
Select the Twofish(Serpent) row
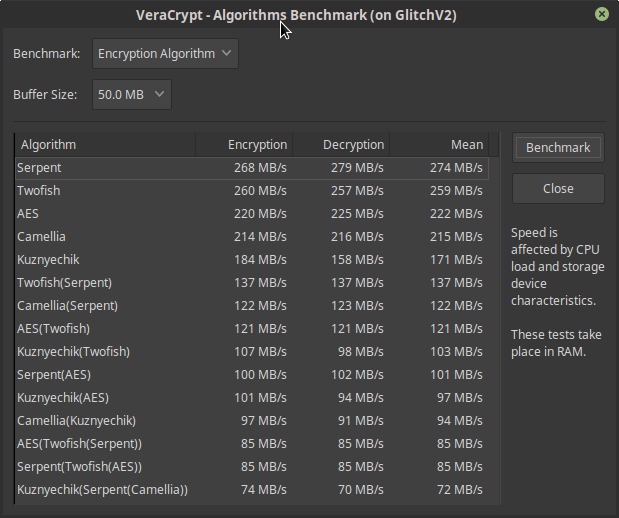tap(252, 283)
